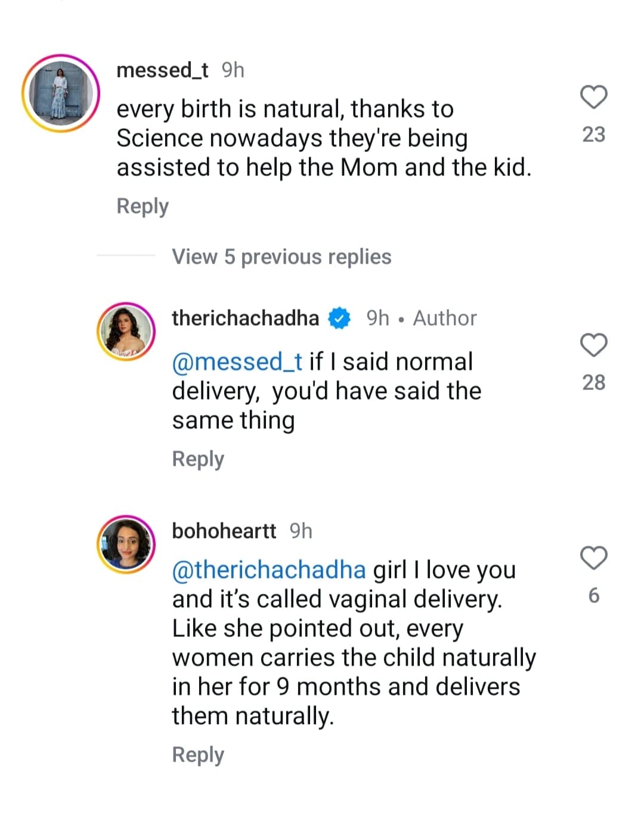The width and height of the screenshot is (644, 814).
Task: Open messed_t's profile picture
Action: click(x=61, y=93)
